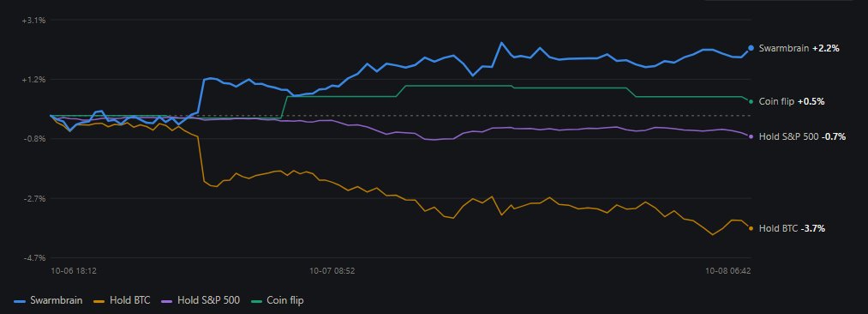Click the 10-06 18:12 x-axis label
Viewport: 868px width, 314px height.
pos(74,271)
